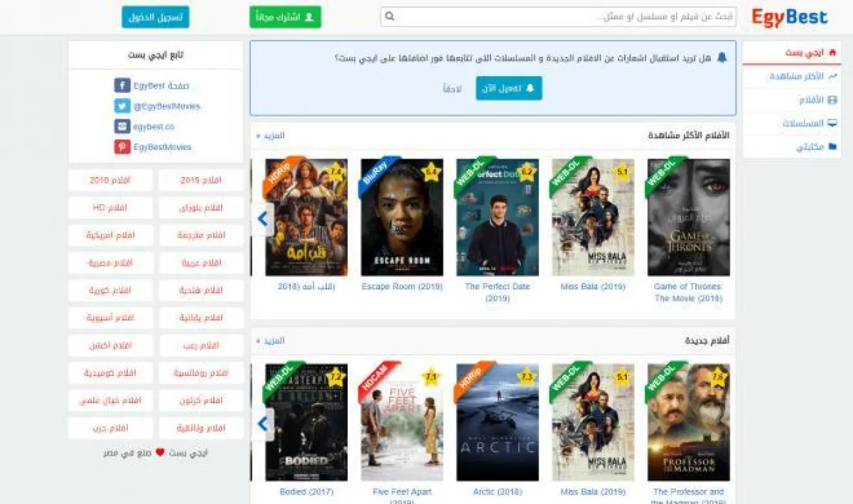Viewport: 853px width, 504px height.
Task: Click the blue تسجيل الدخول login button
Action: point(156,17)
